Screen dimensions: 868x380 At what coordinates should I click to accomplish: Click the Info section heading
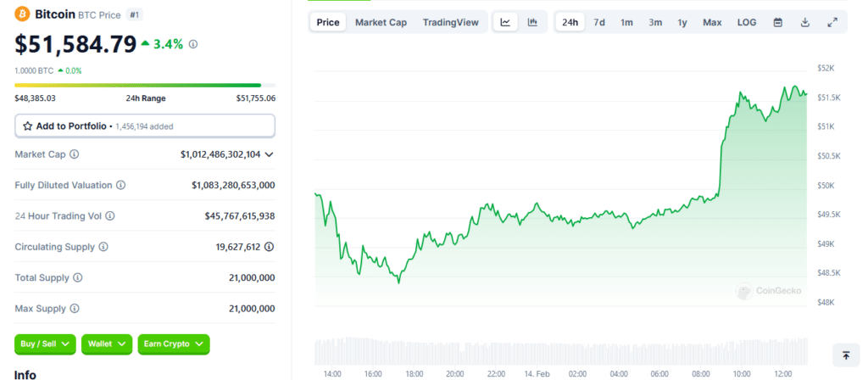25,374
